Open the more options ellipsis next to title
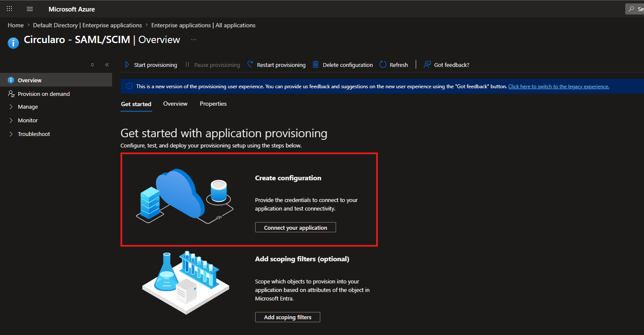Image resolution: width=644 pixels, height=335 pixels. click(194, 40)
